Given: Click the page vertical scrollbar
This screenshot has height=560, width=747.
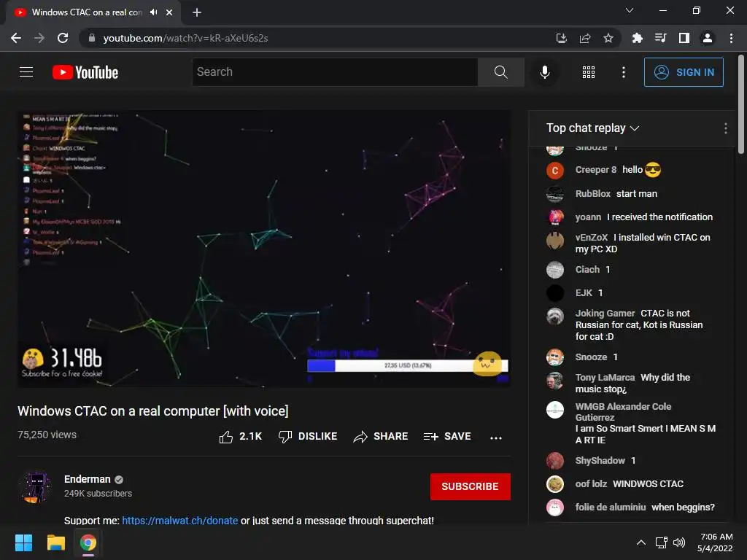Looking at the screenshot, I should [x=741, y=105].
